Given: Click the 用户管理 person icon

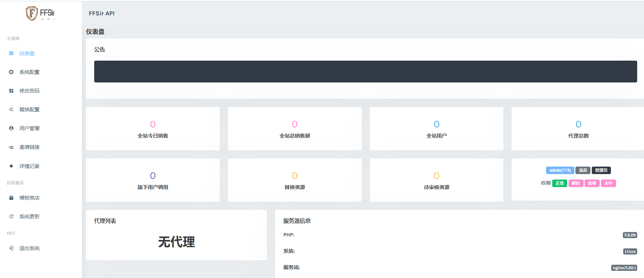Looking at the screenshot, I should pos(11,128).
